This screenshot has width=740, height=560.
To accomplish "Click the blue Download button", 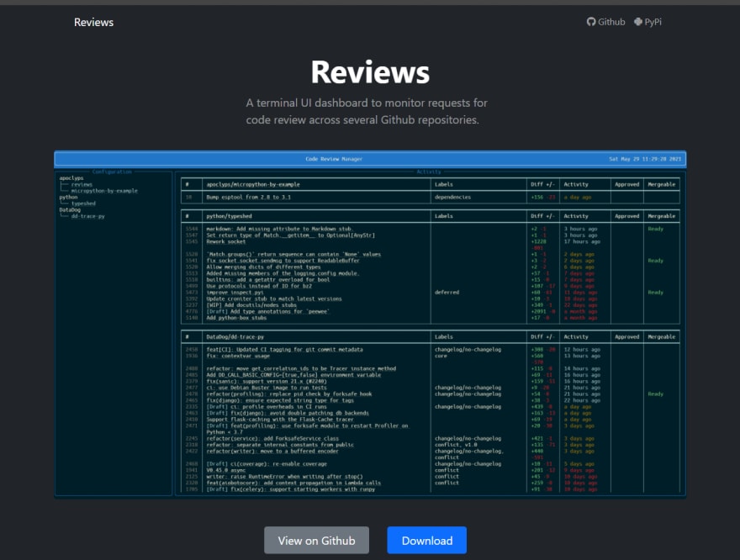I will tap(426, 540).
